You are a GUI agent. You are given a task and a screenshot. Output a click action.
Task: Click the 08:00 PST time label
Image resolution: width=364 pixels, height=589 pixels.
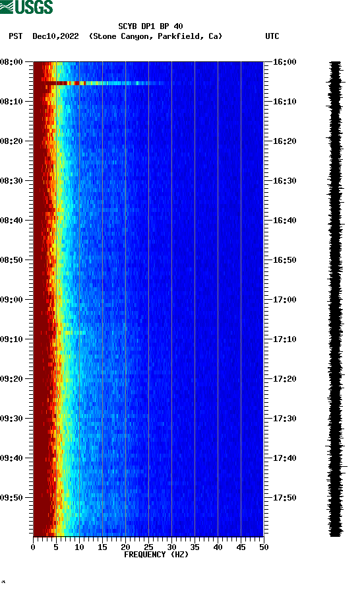coord(11,62)
